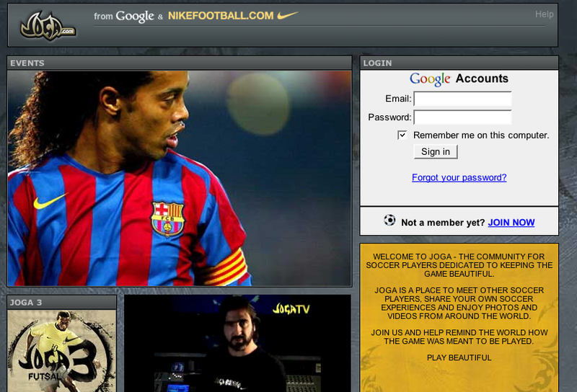Open the NIKEFOOTBALL.COM link
The image size is (577, 392).
point(221,15)
